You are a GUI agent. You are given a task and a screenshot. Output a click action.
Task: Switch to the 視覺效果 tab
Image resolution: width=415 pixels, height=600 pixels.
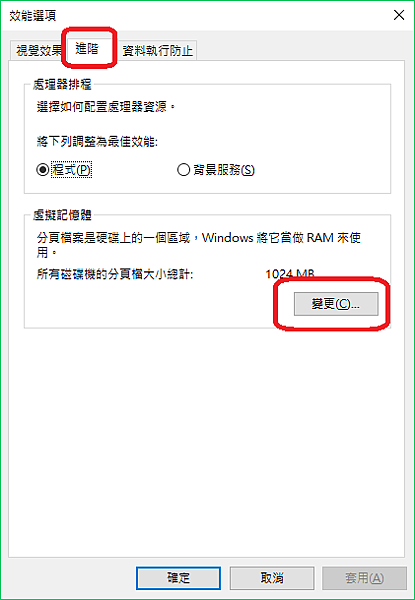(x=38, y=51)
